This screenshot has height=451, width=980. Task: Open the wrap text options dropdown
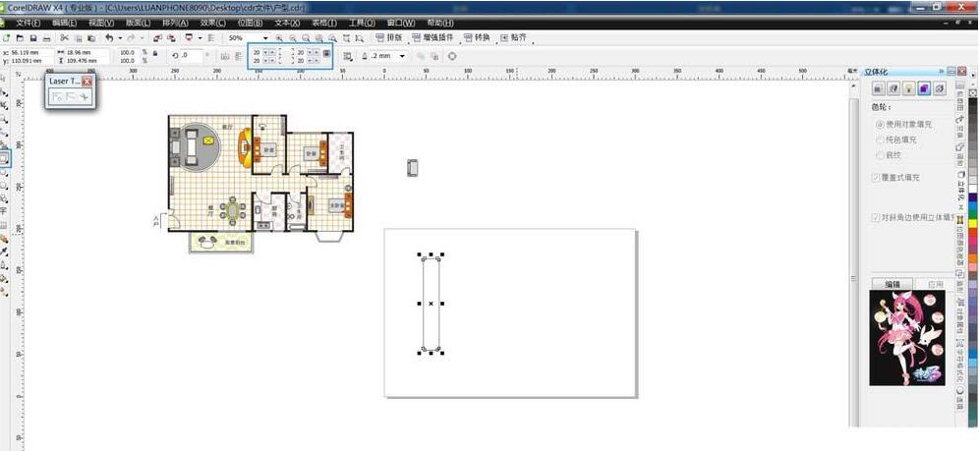(x=348, y=56)
